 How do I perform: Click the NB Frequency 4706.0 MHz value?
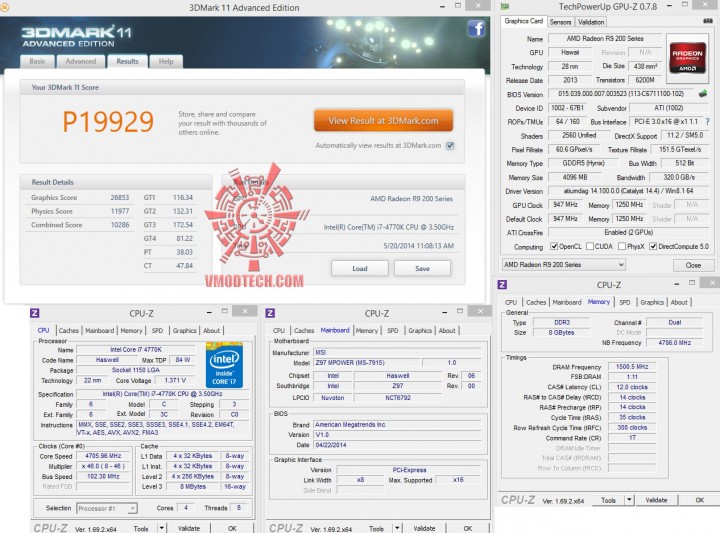point(674,342)
